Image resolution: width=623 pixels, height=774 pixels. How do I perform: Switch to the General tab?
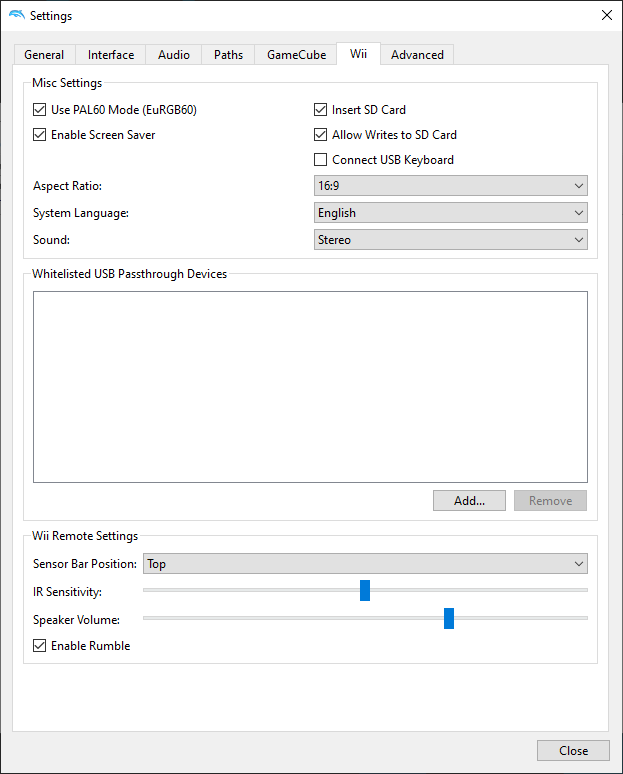pos(44,55)
